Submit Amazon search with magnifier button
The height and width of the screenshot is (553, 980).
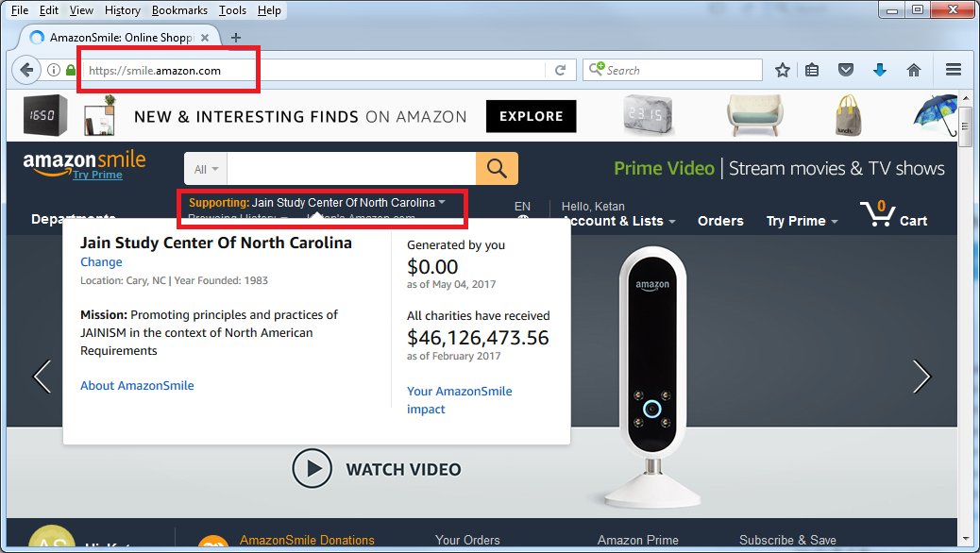pyautogui.click(x=497, y=169)
